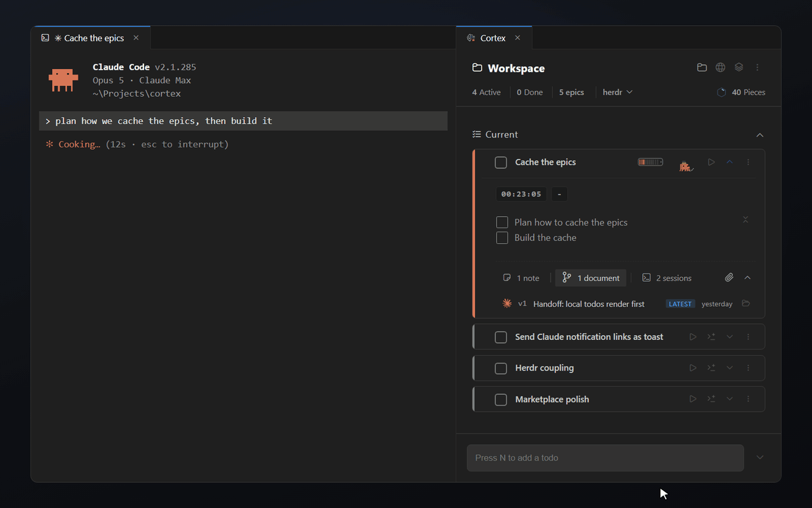Mark Herdr coupling as done
This screenshot has height=508, width=812.
click(x=501, y=368)
